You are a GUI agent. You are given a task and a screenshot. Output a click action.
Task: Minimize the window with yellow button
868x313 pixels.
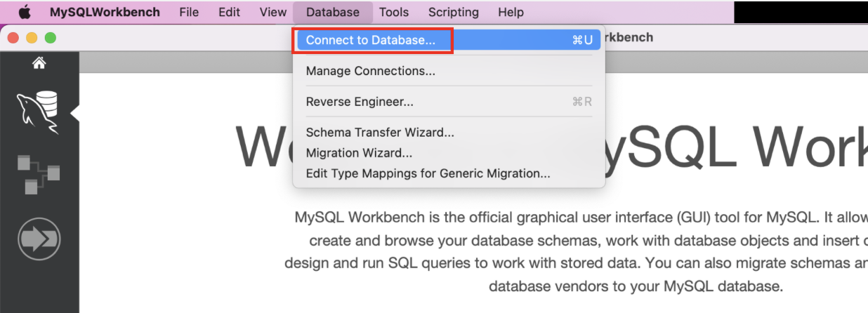32,38
